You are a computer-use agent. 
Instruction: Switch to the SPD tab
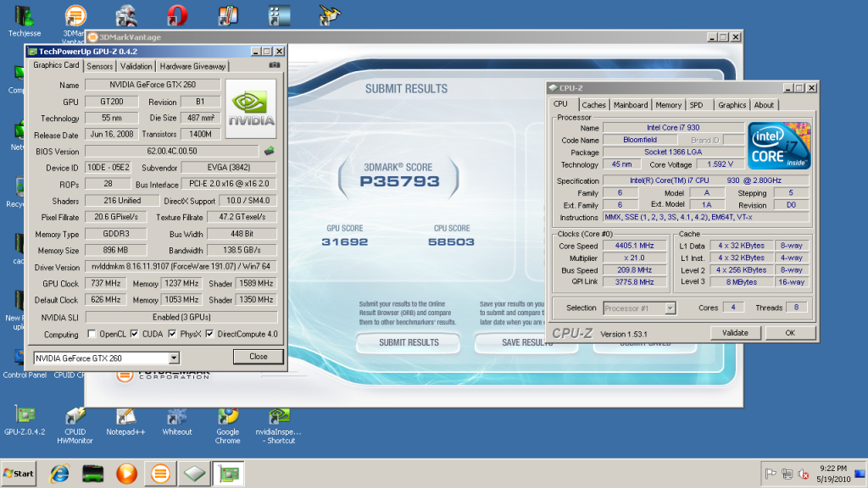pyautogui.click(x=697, y=105)
